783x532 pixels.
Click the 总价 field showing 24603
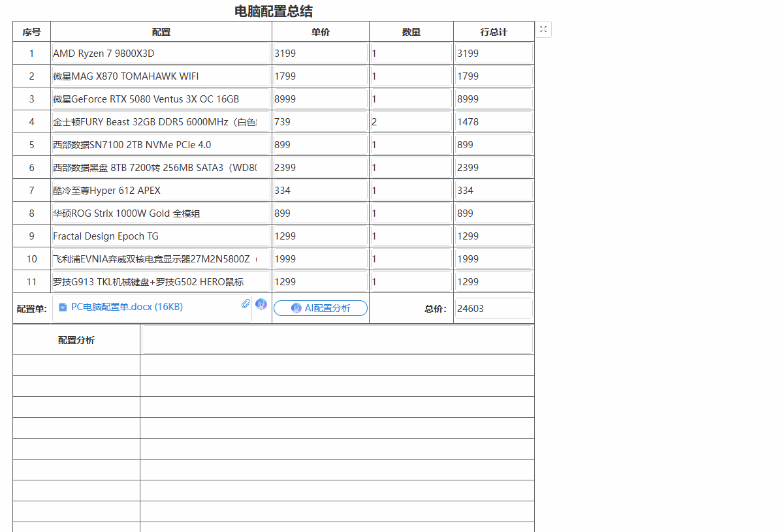pyautogui.click(x=493, y=308)
